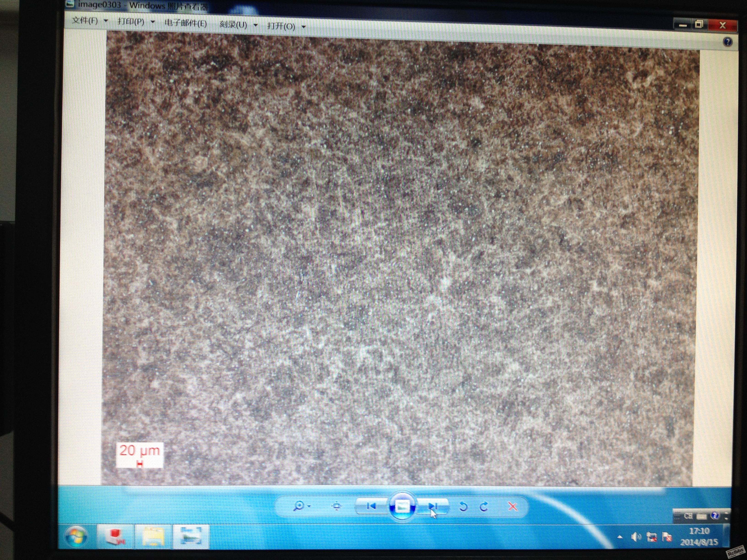Go to the previous photo
This screenshot has height=560, width=747.
(x=371, y=506)
